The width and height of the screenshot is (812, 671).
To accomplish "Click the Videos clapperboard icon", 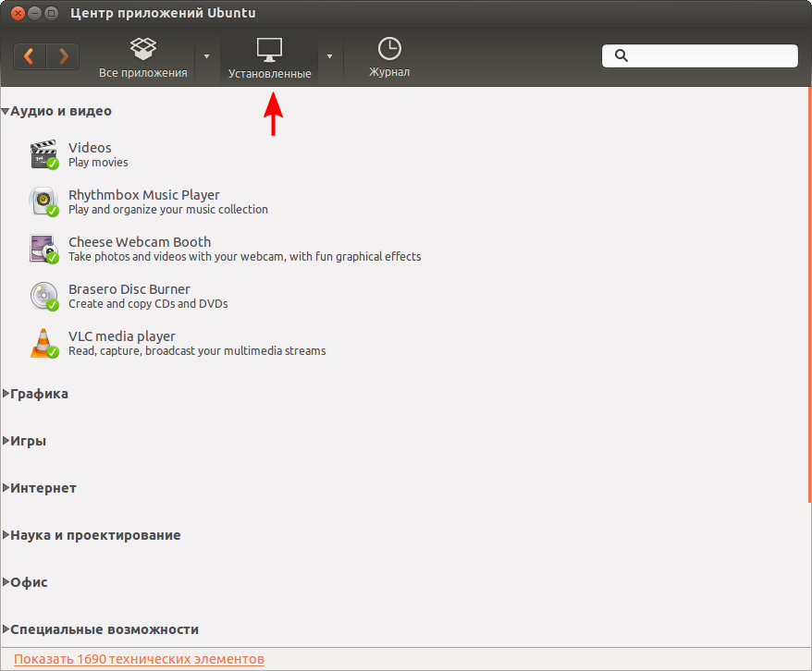I will (44, 154).
